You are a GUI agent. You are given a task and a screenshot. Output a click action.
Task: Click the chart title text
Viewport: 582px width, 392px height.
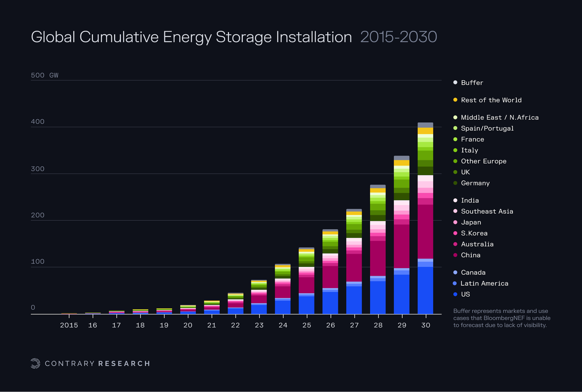click(191, 37)
